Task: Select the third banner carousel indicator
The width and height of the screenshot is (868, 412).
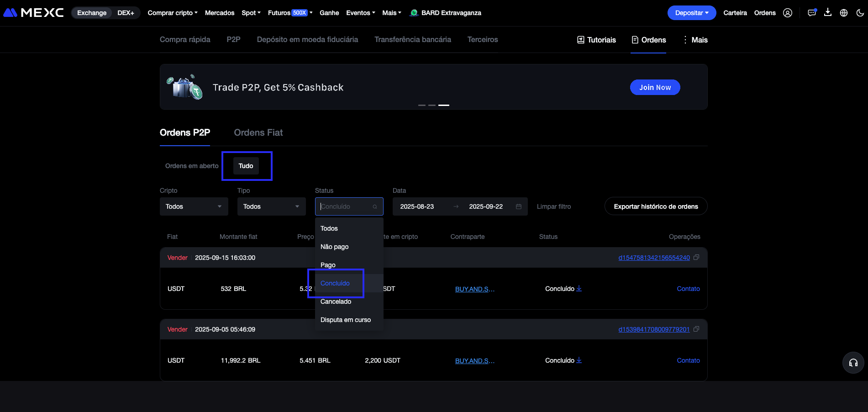Action: [x=443, y=105]
